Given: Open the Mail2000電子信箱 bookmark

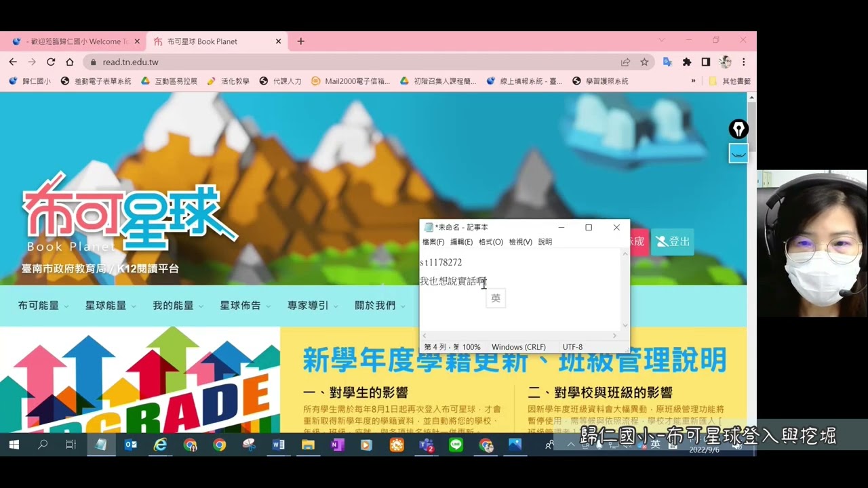Looking at the screenshot, I should coord(351,81).
